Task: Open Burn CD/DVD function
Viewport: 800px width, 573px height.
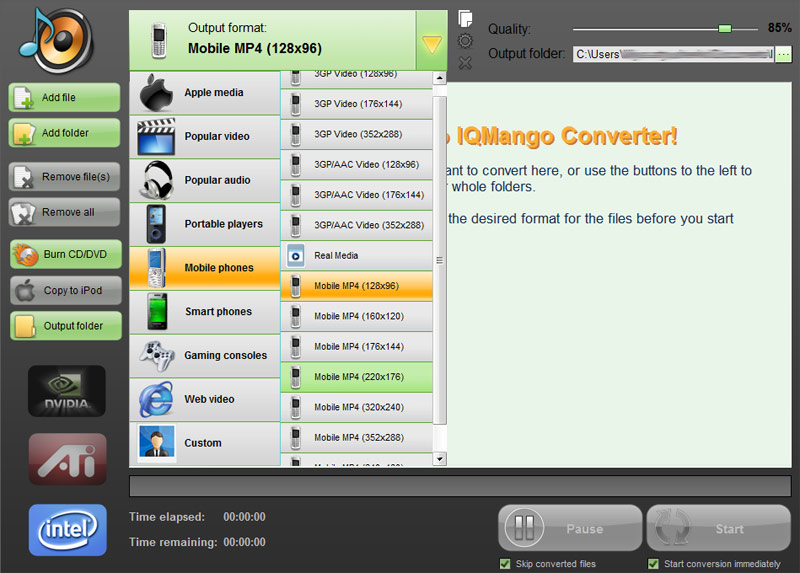Action: tap(66, 254)
